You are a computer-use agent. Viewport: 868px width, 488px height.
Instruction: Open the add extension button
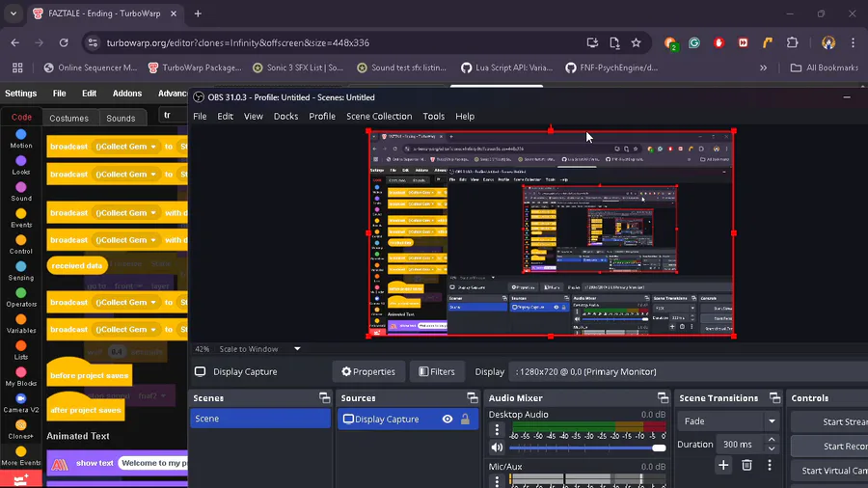21,479
